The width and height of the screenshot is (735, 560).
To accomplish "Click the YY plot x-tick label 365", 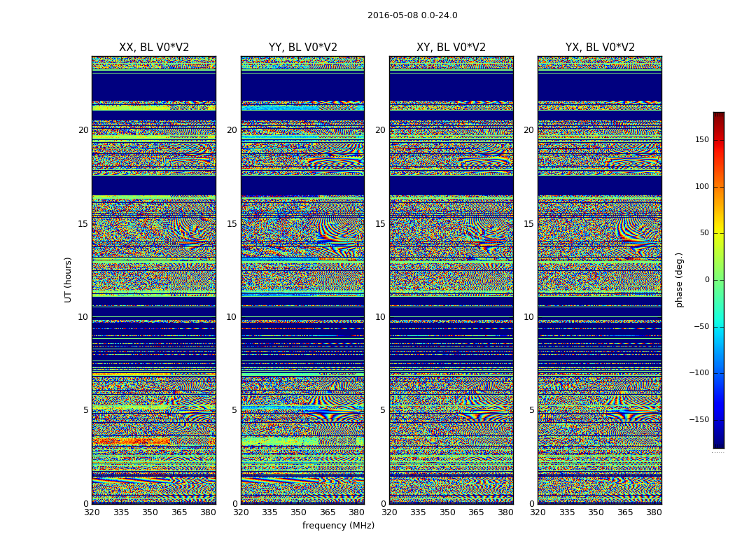I will coord(328,512).
